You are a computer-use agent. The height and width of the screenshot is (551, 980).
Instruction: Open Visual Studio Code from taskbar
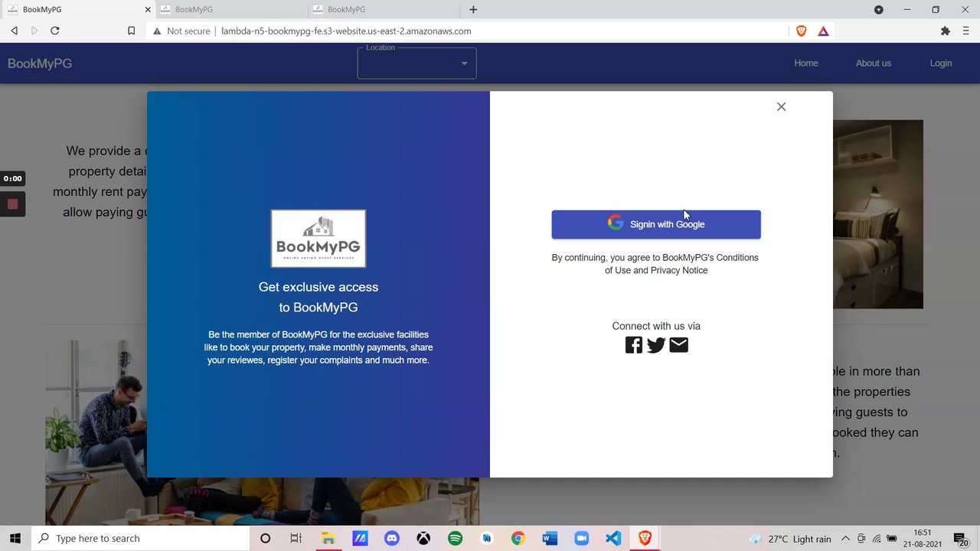coord(613,538)
